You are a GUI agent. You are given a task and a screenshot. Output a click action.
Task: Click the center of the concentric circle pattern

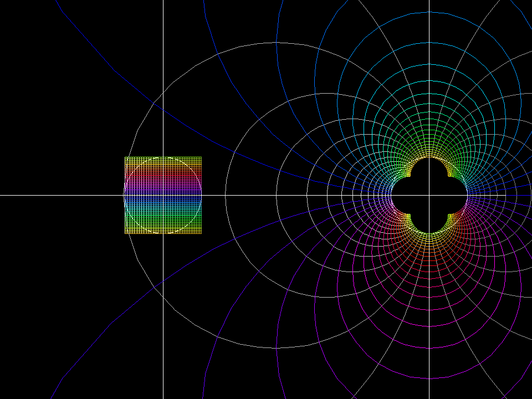(x=429, y=195)
